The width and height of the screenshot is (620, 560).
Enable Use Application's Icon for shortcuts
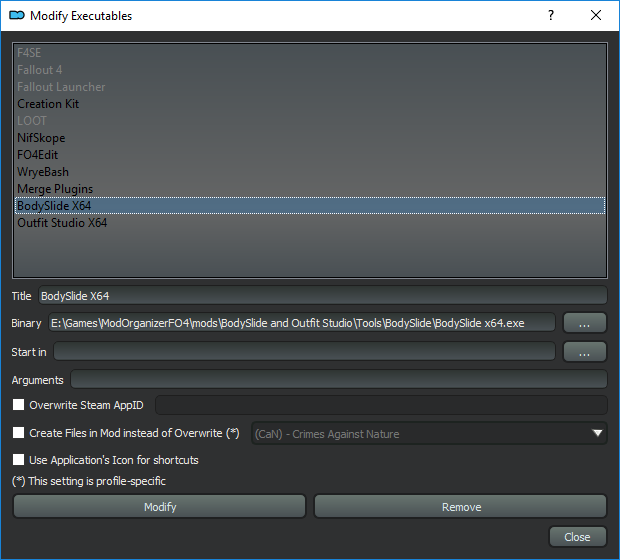tap(18, 460)
